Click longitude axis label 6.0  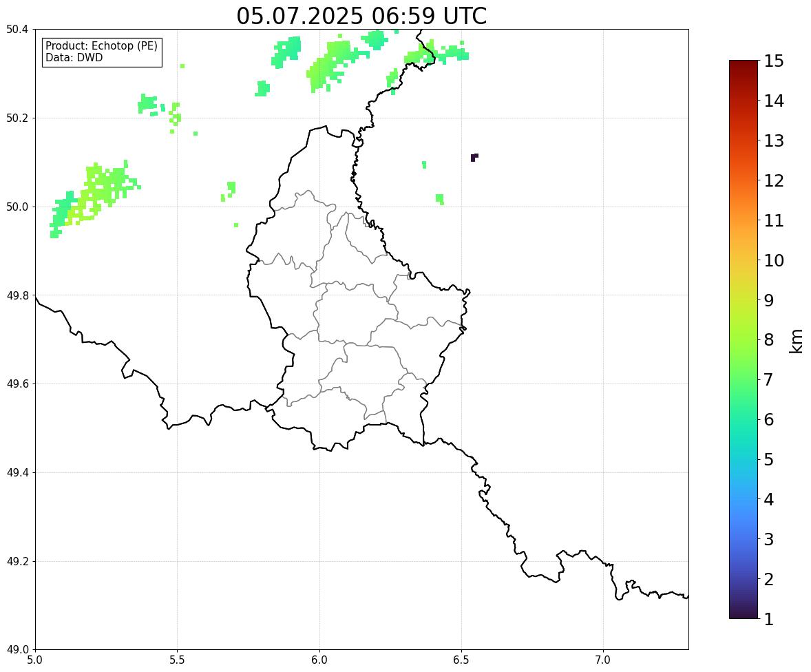pos(319,660)
